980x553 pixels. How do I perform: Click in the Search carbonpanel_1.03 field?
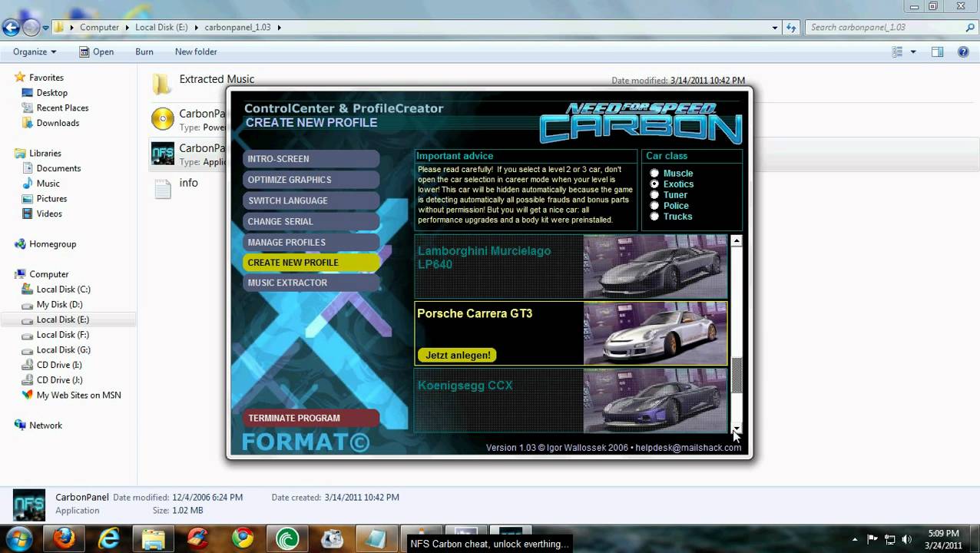(x=886, y=27)
